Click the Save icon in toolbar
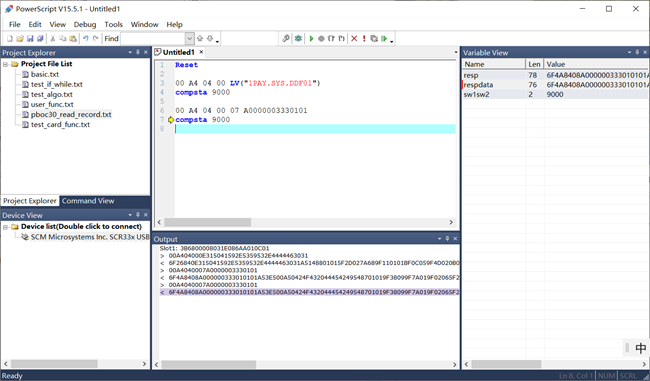The width and height of the screenshot is (650, 381). tap(30, 39)
